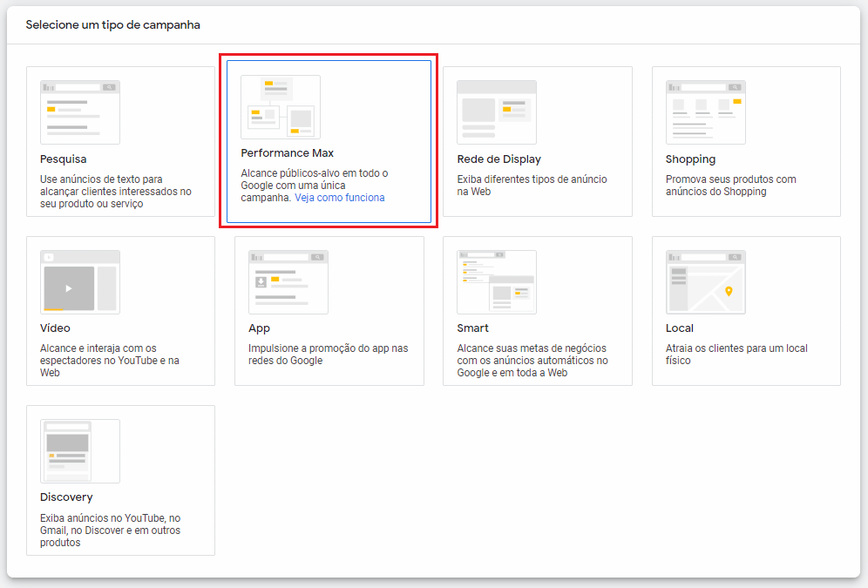Choose the Discovery campaign description text
The height and width of the screenshot is (588, 868).
tap(110, 530)
